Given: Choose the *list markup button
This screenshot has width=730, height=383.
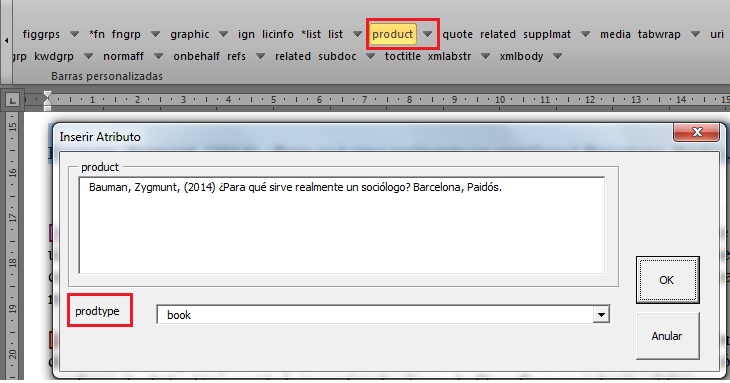Looking at the screenshot, I should (311, 34).
